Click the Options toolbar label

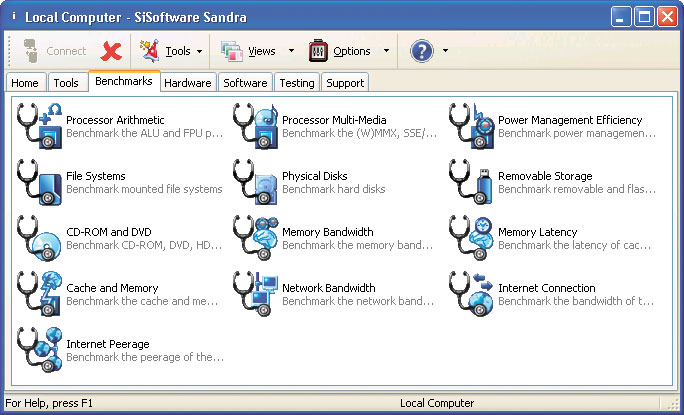[352, 51]
